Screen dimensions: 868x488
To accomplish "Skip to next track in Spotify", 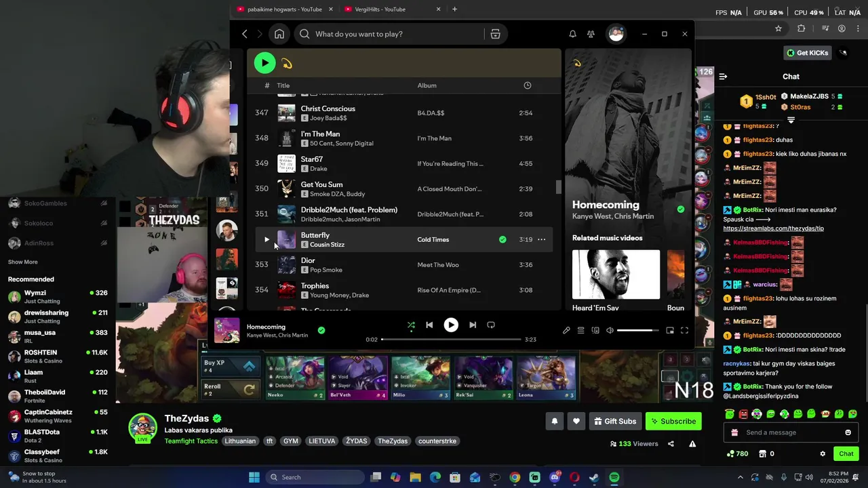I will 473,325.
